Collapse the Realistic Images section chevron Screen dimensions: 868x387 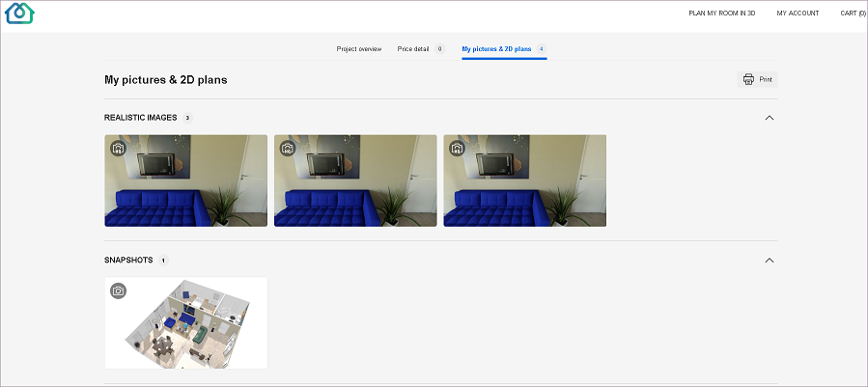pyautogui.click(x=769, y=118)
